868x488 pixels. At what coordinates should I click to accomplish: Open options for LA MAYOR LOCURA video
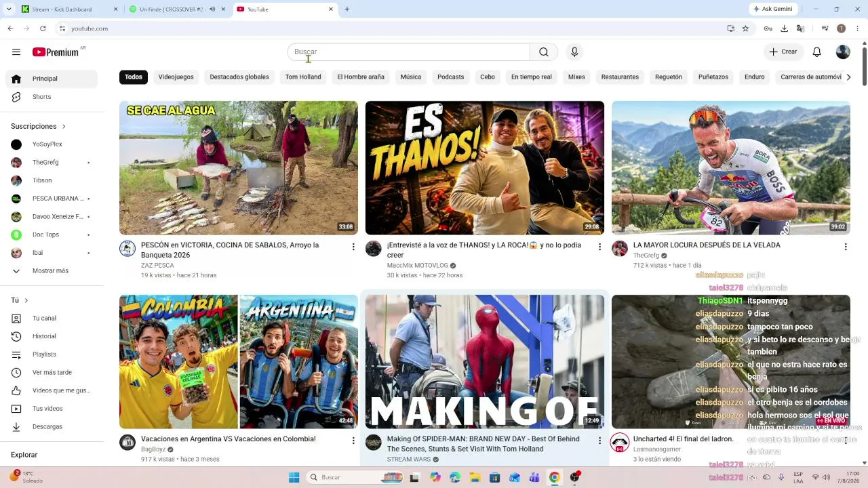pos(846,247)
